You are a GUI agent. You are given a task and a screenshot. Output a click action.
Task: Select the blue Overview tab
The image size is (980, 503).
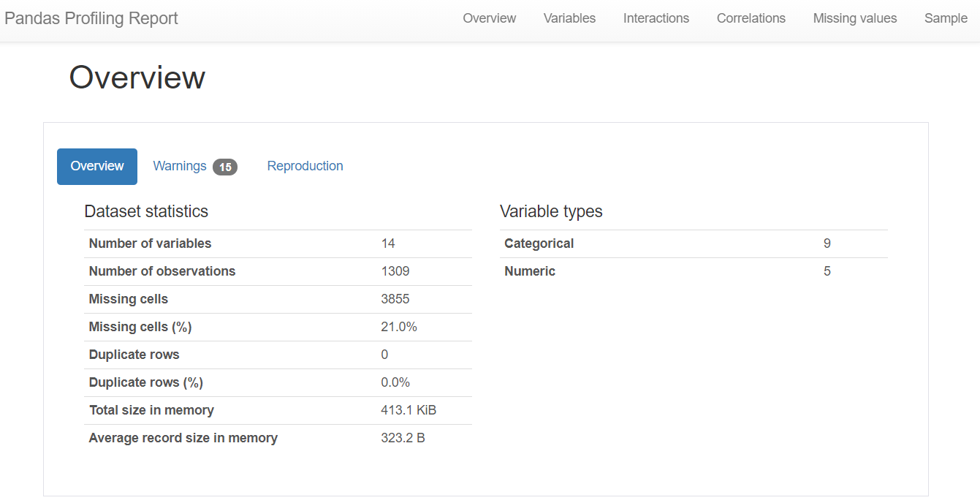(x=97, y=166)
